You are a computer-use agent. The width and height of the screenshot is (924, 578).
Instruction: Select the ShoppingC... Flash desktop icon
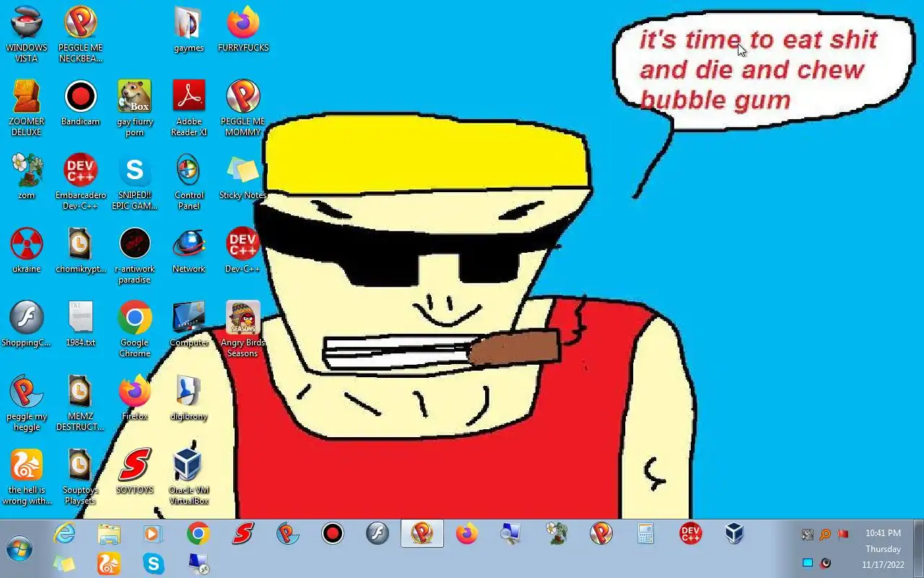[27, 324]
